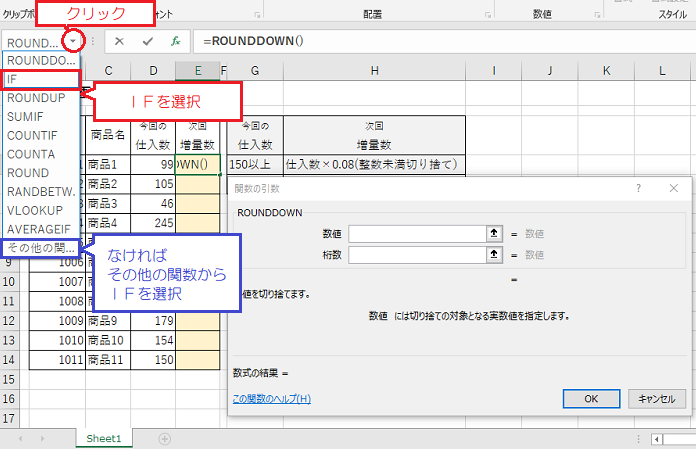
Task: Click next sheet navigation arrow
Action: coord(42,439)
